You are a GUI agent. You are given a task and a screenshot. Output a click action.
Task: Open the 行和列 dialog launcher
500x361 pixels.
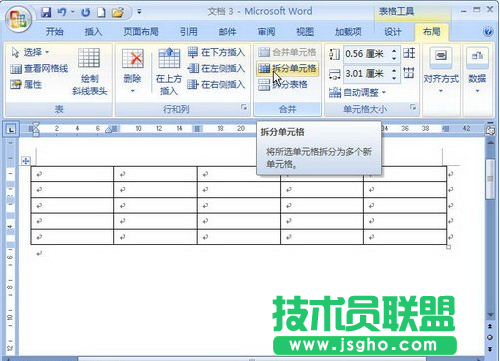pos(244,107)
